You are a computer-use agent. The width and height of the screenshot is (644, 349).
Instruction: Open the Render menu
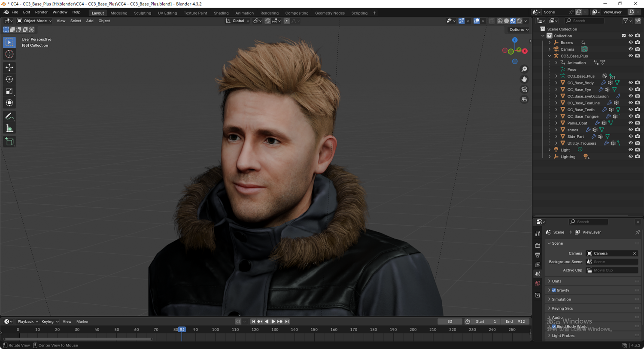coord(41,12)
